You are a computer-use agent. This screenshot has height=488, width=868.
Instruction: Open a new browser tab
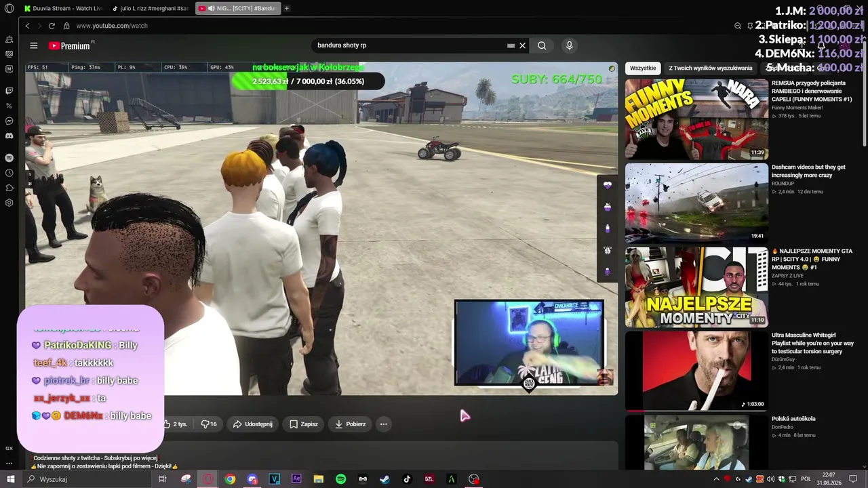coord(287,8)
